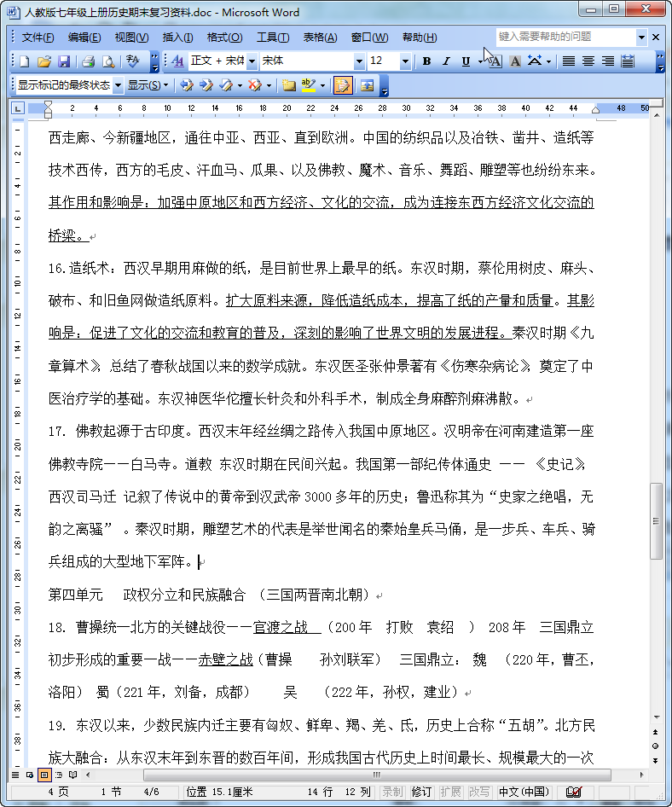The image size is (672, 807).
Task: Click the Print icon
Action: [x=88, y=61]
